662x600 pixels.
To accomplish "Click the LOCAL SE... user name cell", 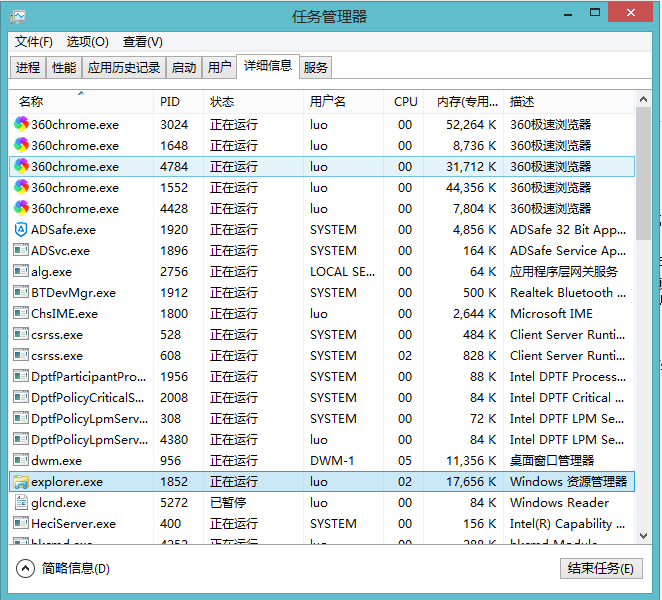I will pyautogui.click(x=342, y=271).
